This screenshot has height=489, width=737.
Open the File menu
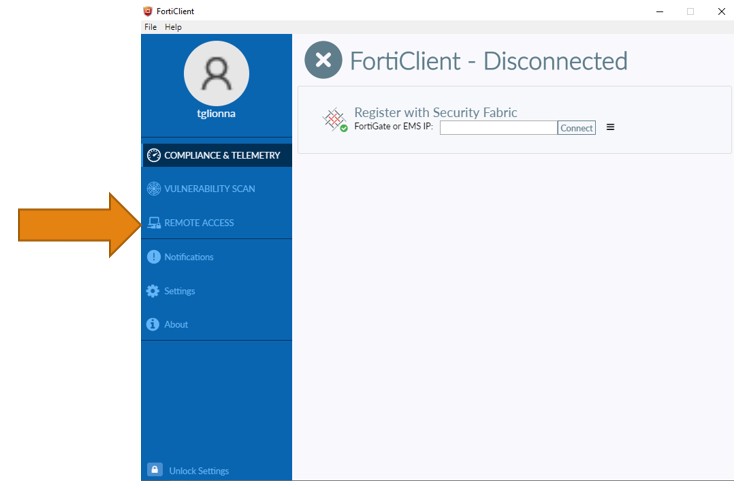click(150, 27)
